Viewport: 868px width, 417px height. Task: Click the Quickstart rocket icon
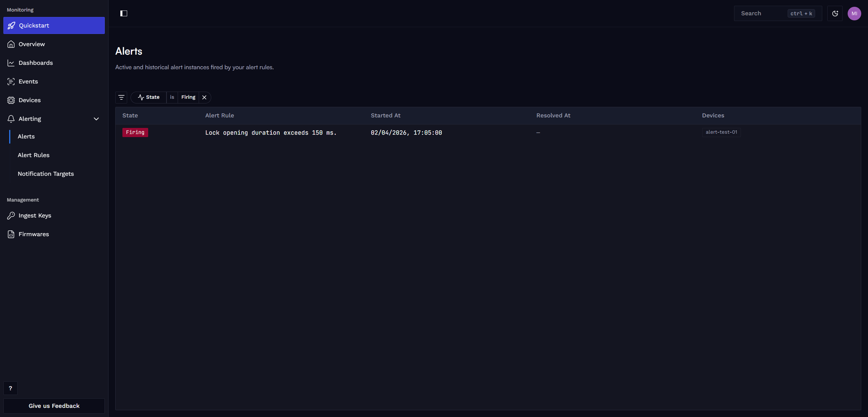[11, 25]
